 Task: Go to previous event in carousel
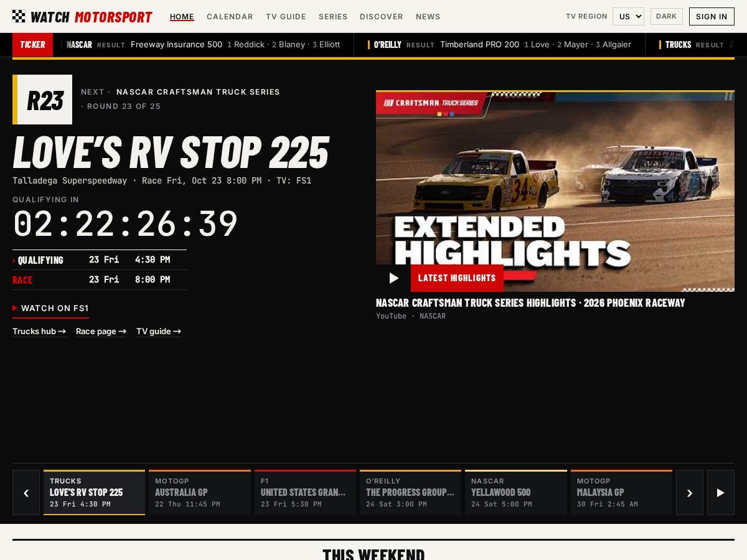coord(26,492)
